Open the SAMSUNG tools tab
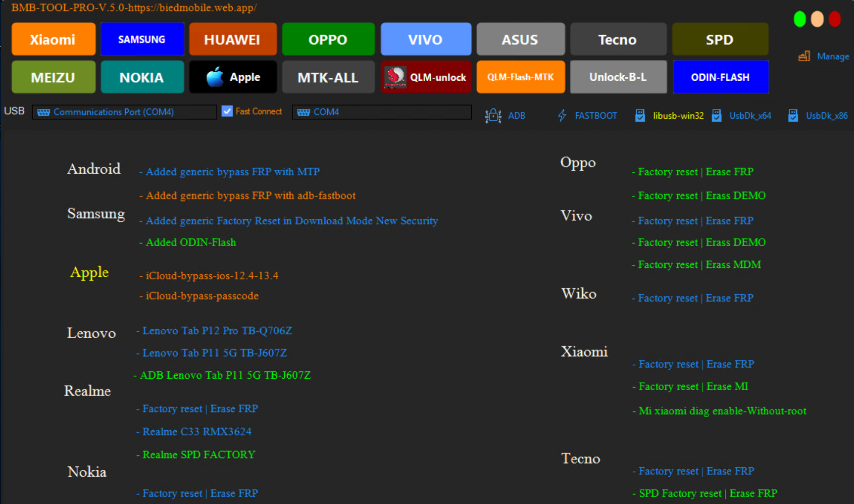Screen dimensions: 854x504 [x=142, y=39]
